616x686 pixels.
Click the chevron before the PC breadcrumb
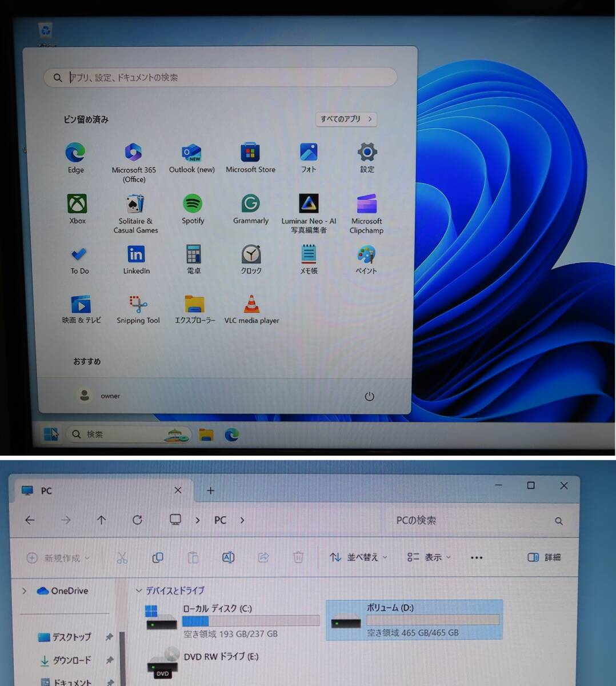click(198, 520)
